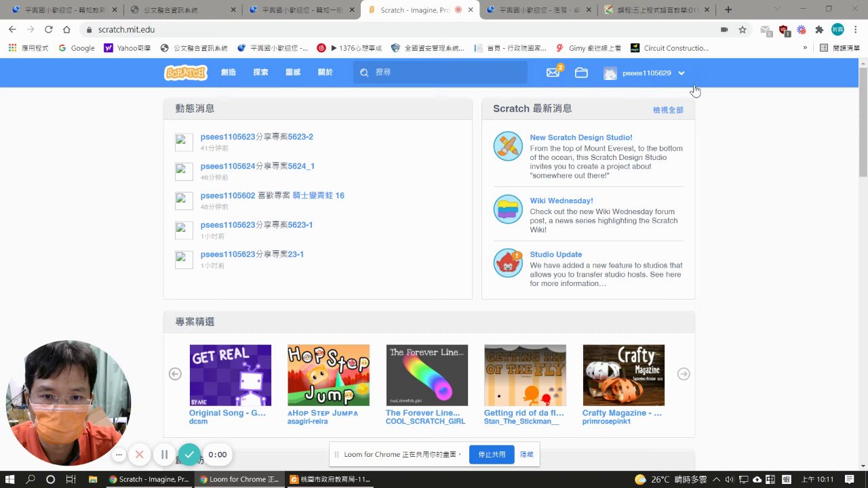Reload the Scratch page
Screen dimensions: 868x488
[48, 30]
